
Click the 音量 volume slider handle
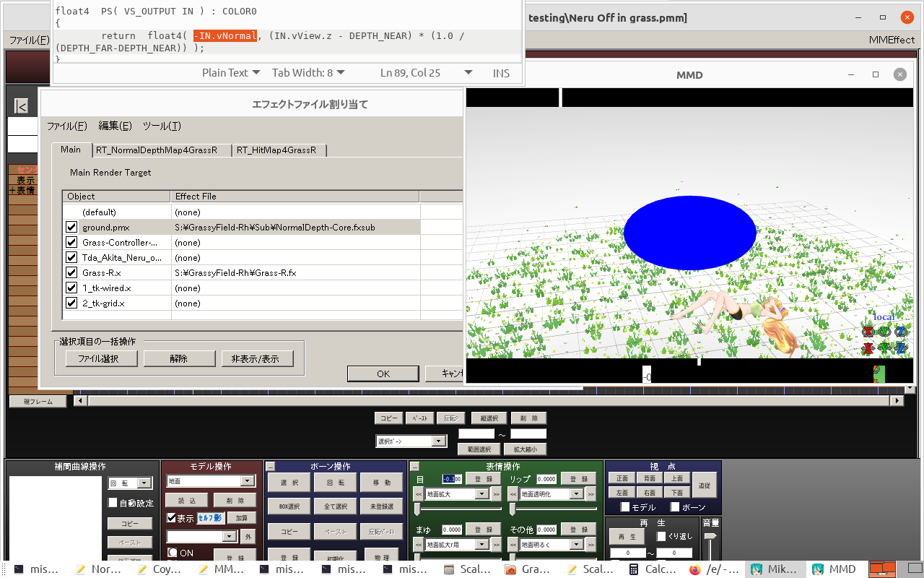(710, 536)
